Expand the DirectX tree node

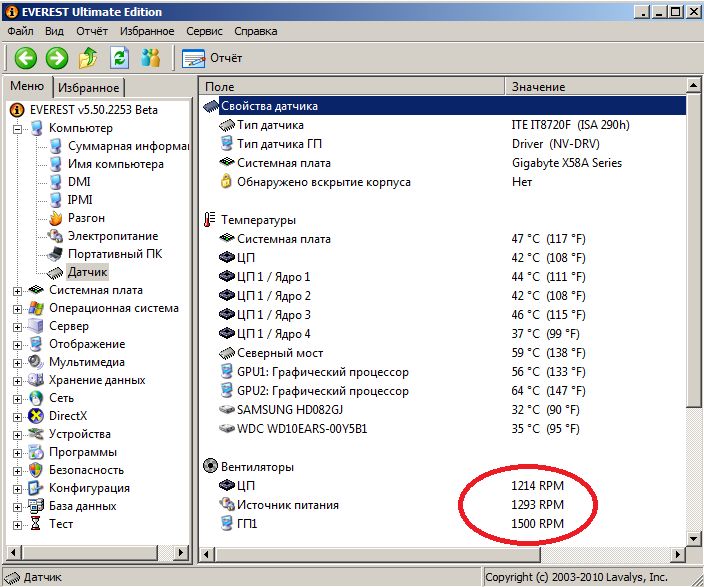(18, 417)
